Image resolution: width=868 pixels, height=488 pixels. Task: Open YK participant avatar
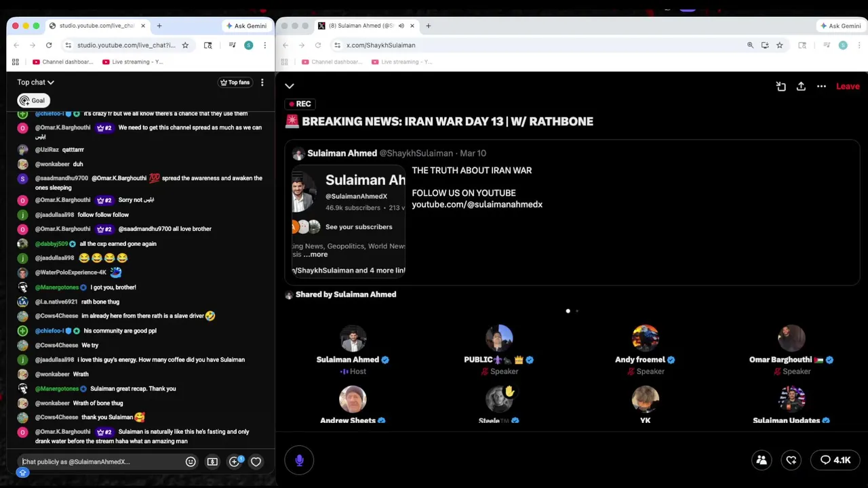point(645,399)
